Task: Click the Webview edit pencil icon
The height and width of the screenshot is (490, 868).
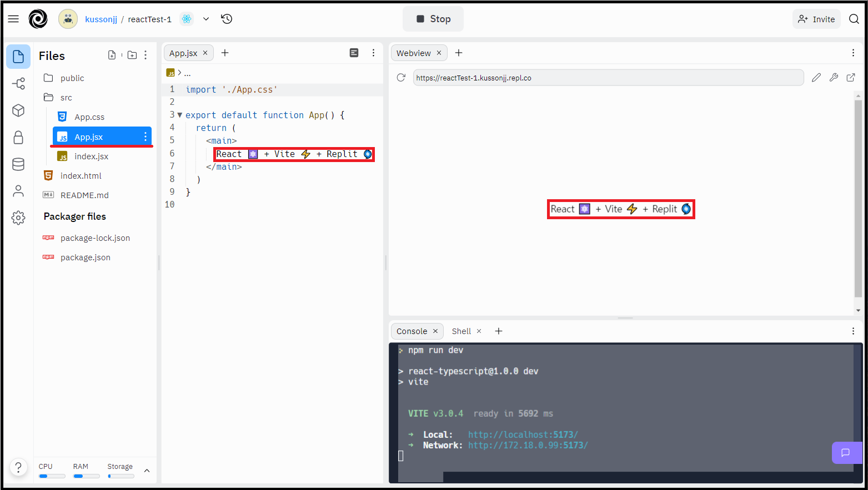Action: click(816, 78)
